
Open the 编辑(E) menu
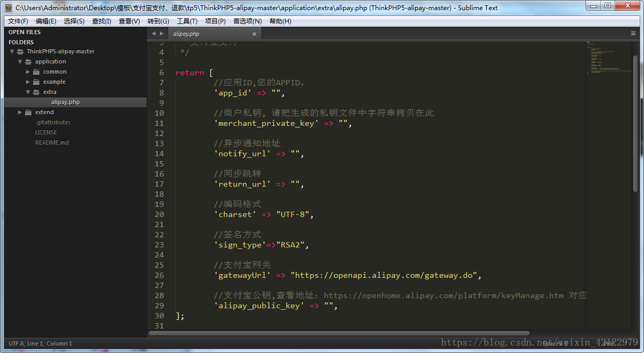tap(46, 21)
